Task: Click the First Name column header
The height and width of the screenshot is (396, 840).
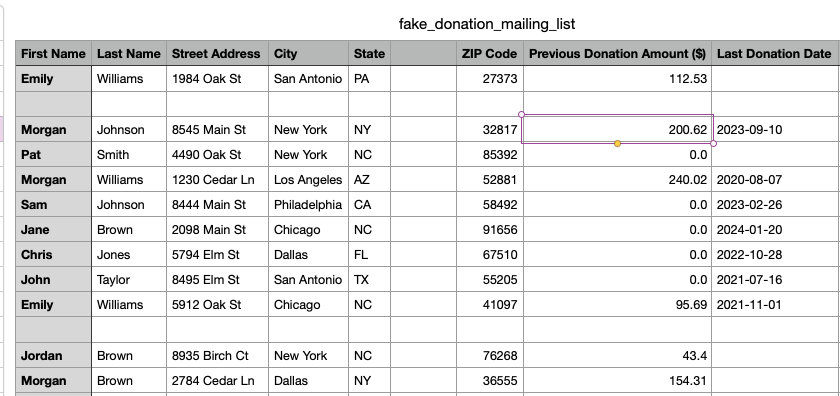Action: 54,54
